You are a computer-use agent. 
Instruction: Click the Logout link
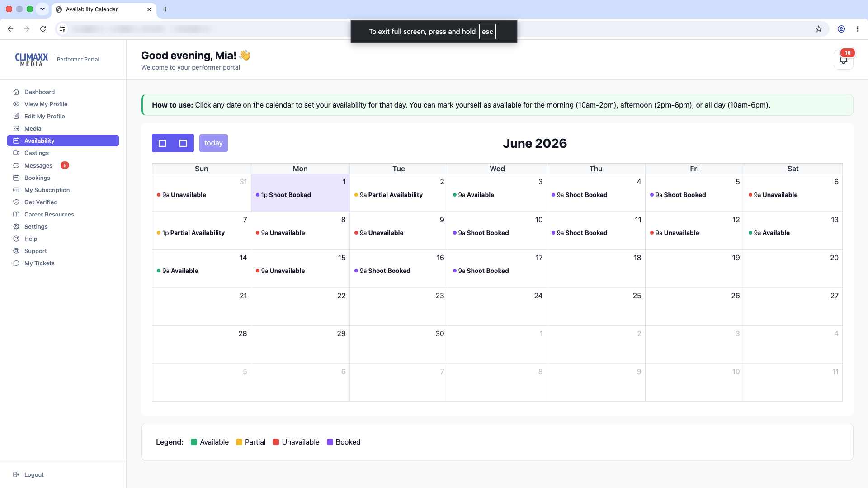[34, 474]
